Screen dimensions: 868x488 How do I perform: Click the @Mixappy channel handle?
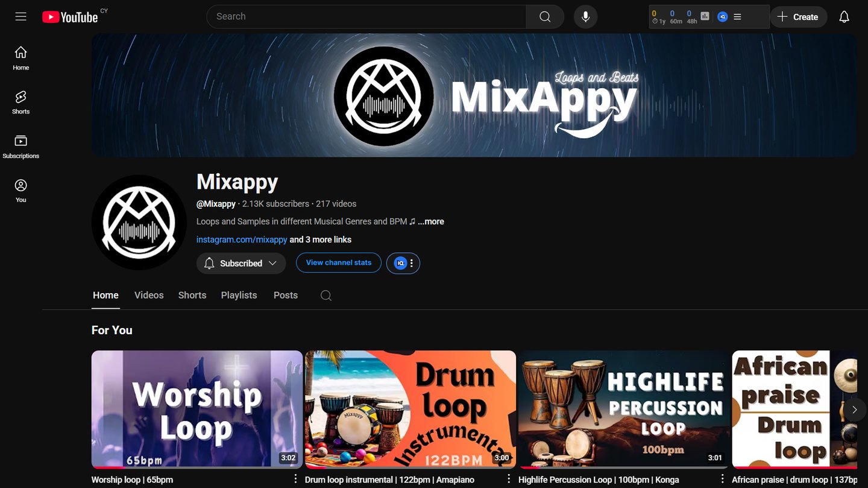[x=216, y=204]
